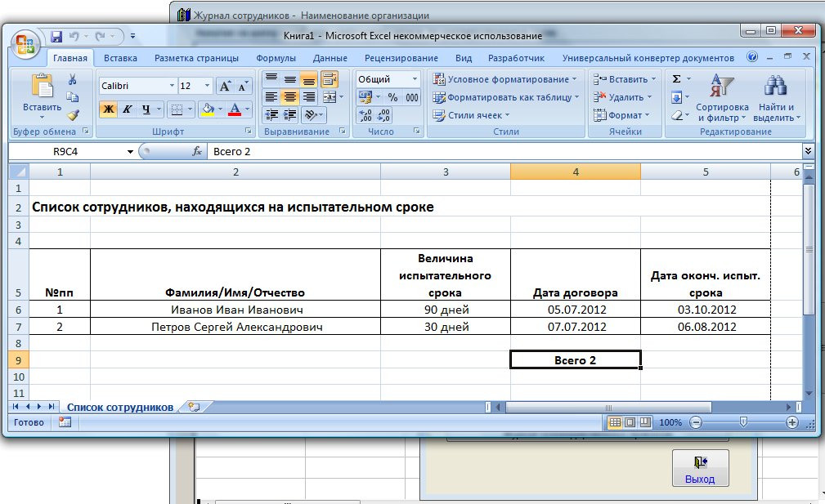Switch to the Формулы ribbon tab
This screenshot has width=825, height=504.
pyautogui.click(x=276, y=58)
